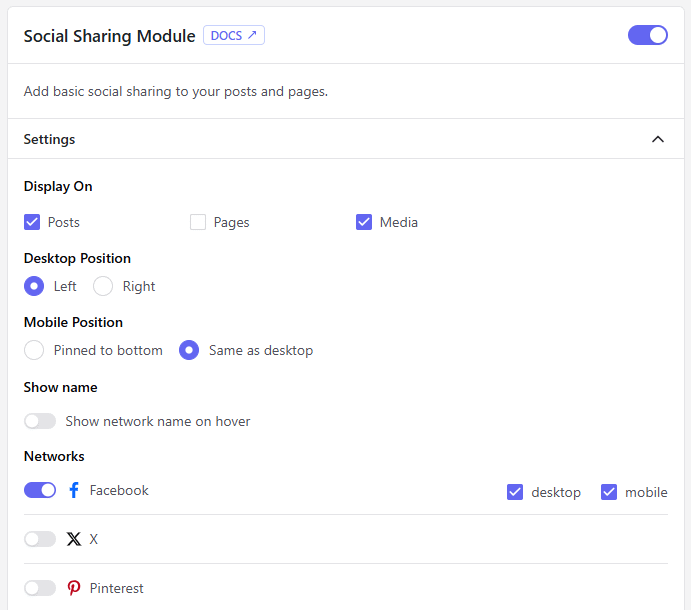The height and width of the screenshot is (610, 691).
Task: Select the Right desktop position
Action: [x=103, y=286]
